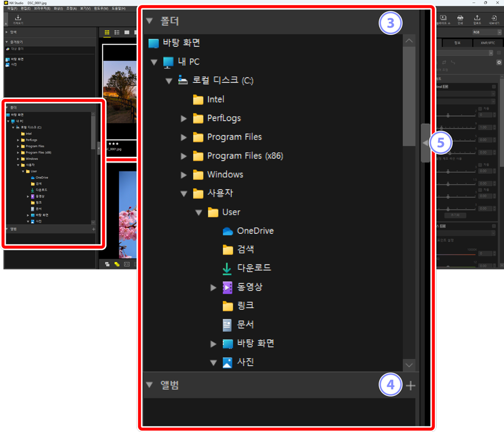The width and height of the screenshot is (504, 432).
Task: Select OneDrive in the large folder tree
Action: (x=255, y=230)
